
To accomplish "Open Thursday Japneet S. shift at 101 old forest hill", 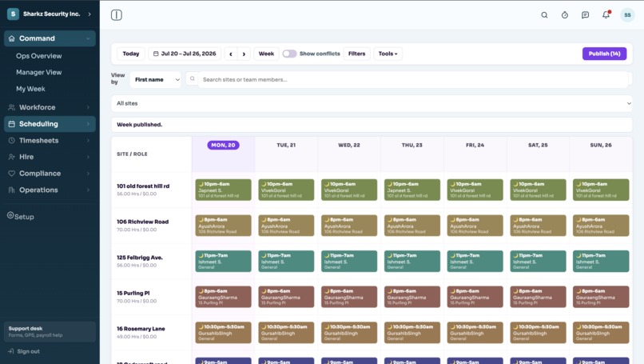I will pos(412,190).
